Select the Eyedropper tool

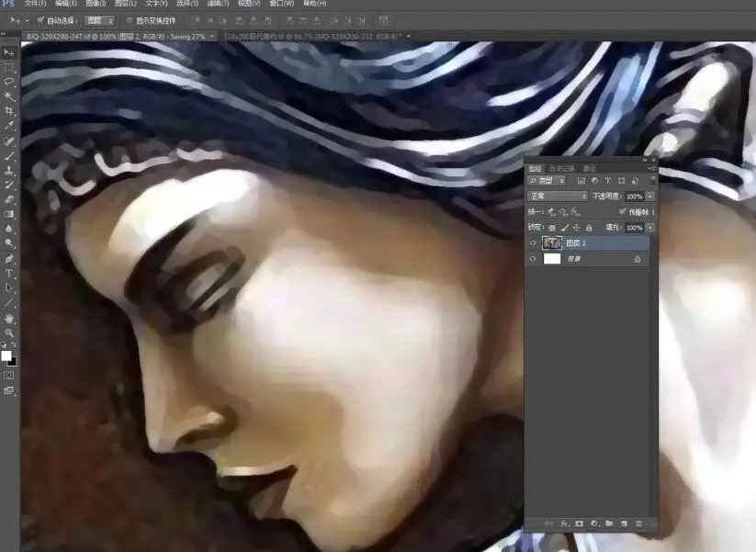9,126
